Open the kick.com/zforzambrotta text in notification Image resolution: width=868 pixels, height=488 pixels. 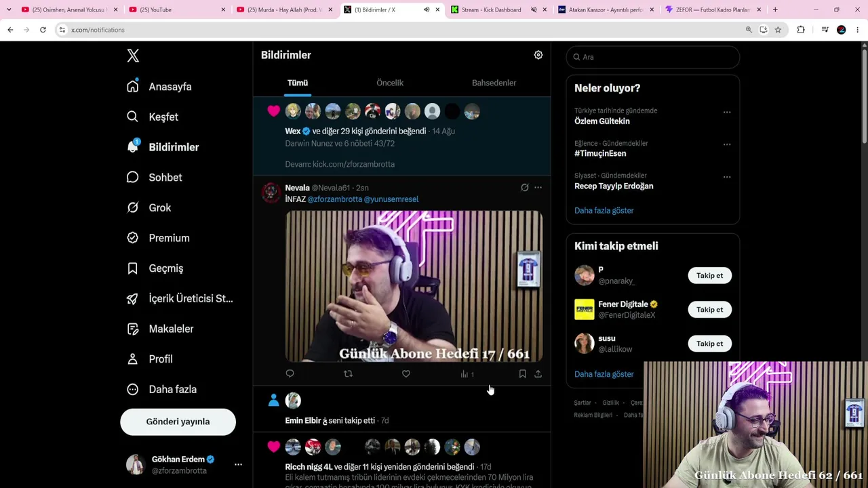pos(353,164)
